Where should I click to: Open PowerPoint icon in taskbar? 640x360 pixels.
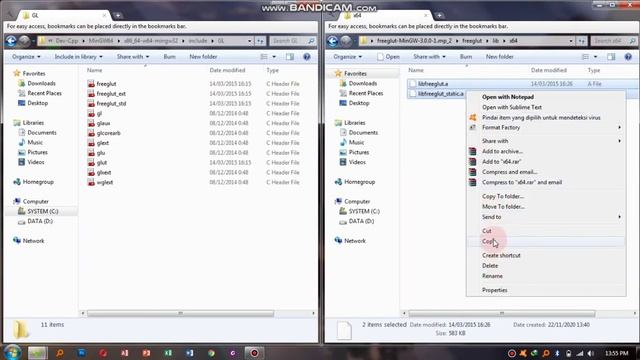click(146, 353)
